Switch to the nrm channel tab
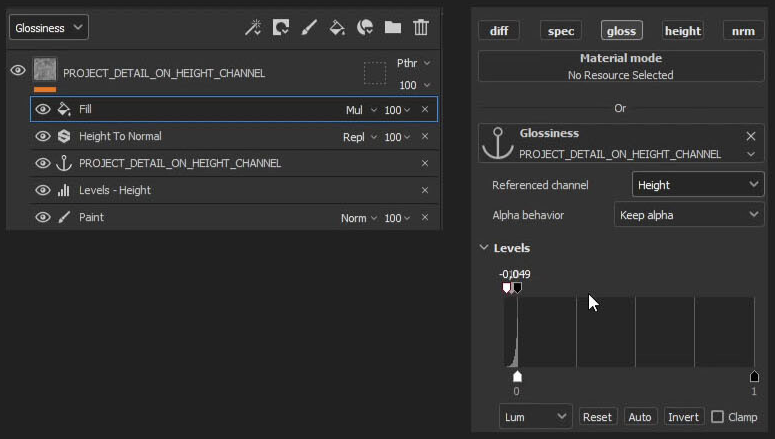Screen dimensions: 775x439 [x=743, y=31]
